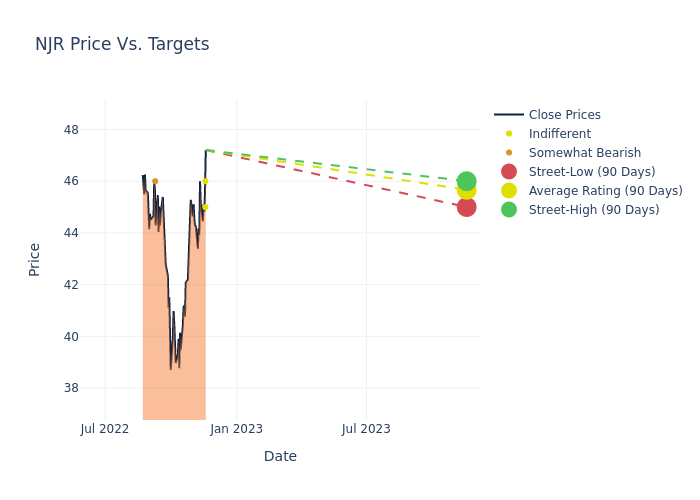700x500 pixels.
Task: Select the red Street-Low marker on chart
Action: (466, 207)
